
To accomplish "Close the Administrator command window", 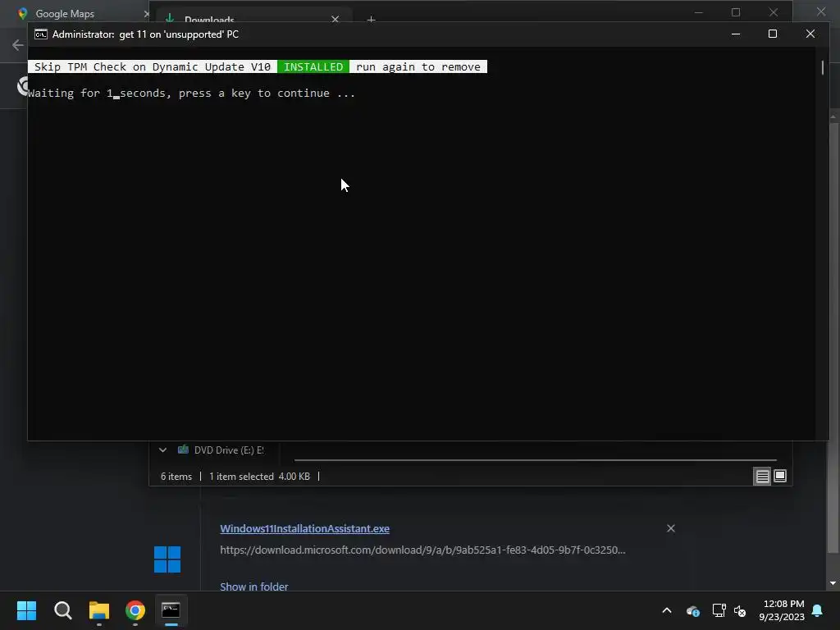I will pyautogui.click(x=810, y=34).
